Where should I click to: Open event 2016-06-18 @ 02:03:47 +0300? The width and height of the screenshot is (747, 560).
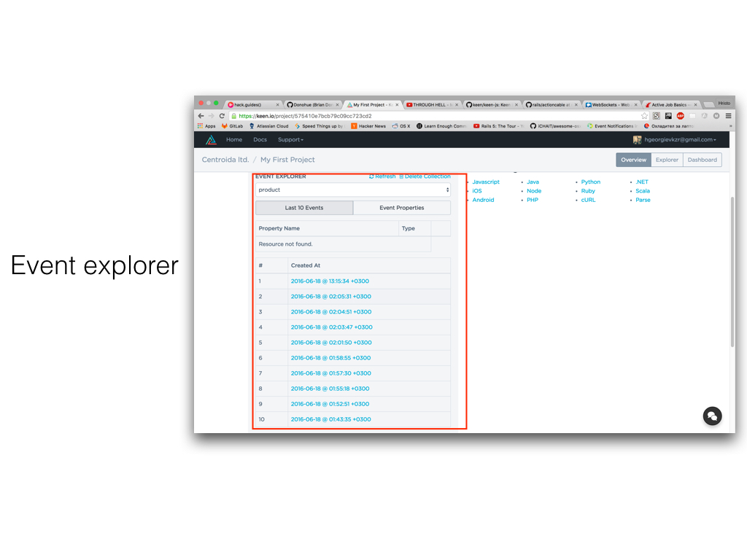point(332,327)
